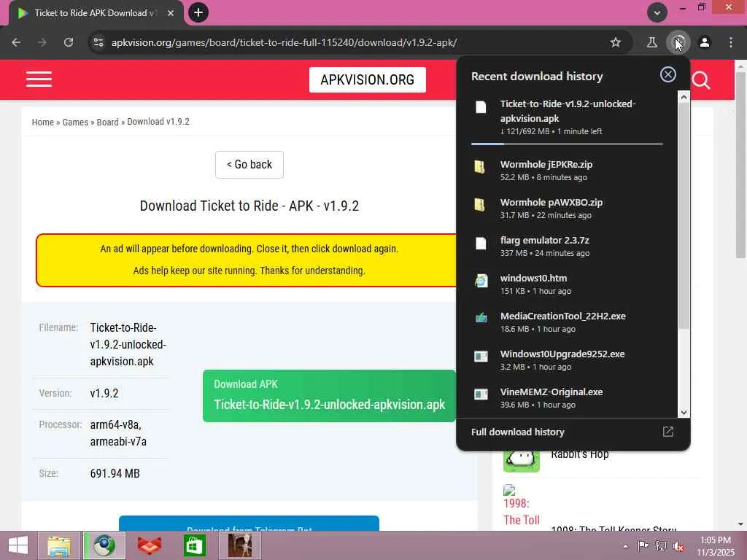Open Wormhole pAWXBO.zip download

click(x=567, y=208)
